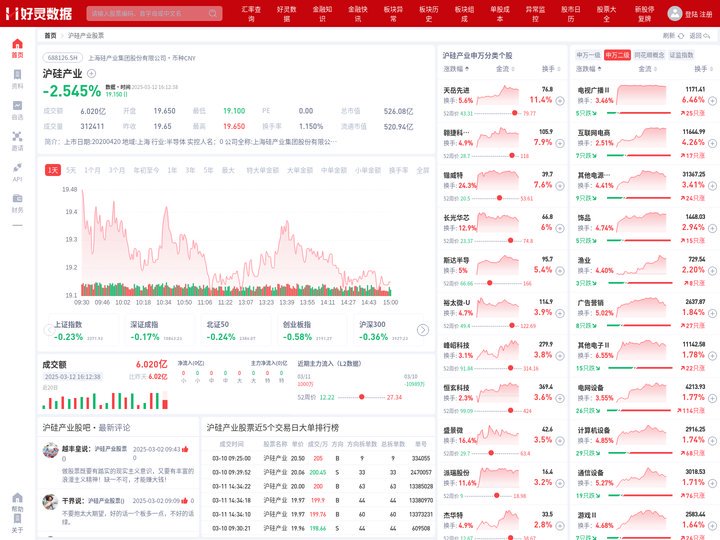Image resolution: width=720 pixels, height=540 pixels.
Task: Click 天岳先进 52-week price slider dot
Action: click(514, 113)
